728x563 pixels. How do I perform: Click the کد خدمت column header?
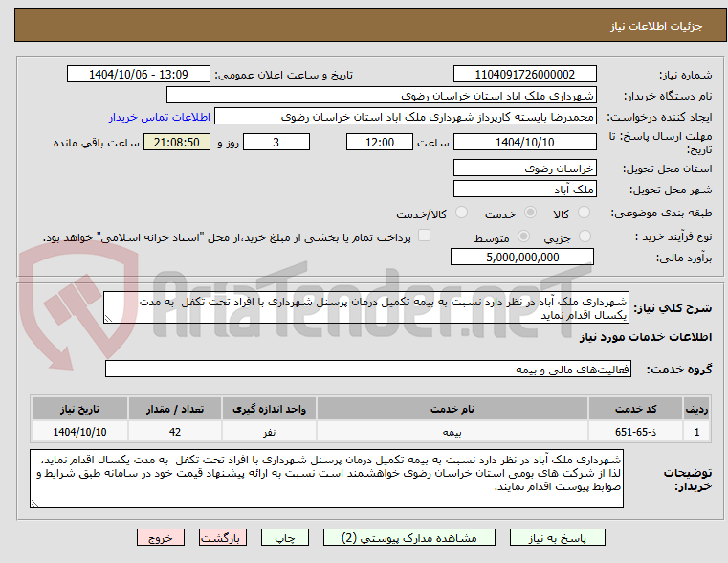635,409
